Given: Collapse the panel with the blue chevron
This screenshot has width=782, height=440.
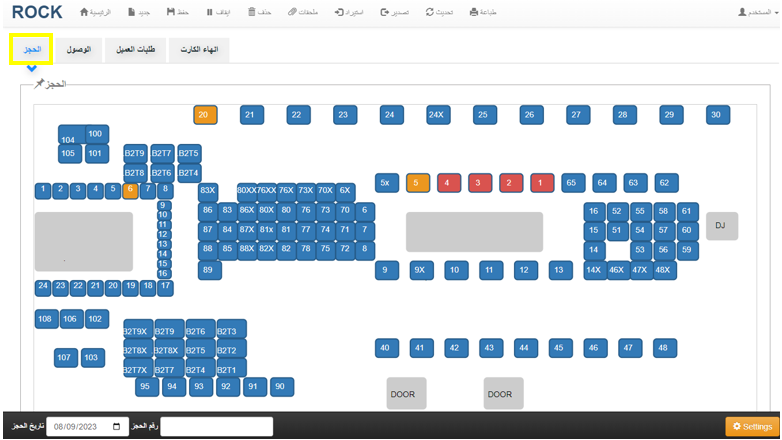Looking at the screenshot, I should point(32,69).
